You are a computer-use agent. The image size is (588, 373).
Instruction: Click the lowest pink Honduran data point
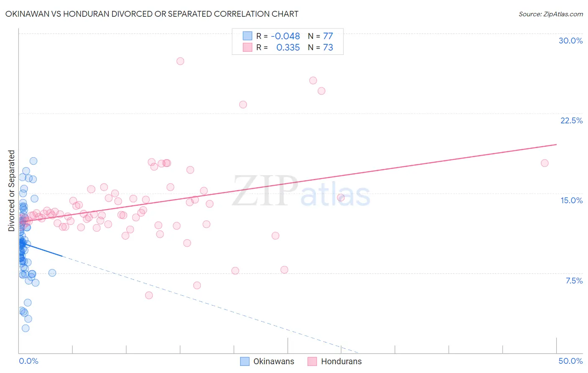click(149, 295)
